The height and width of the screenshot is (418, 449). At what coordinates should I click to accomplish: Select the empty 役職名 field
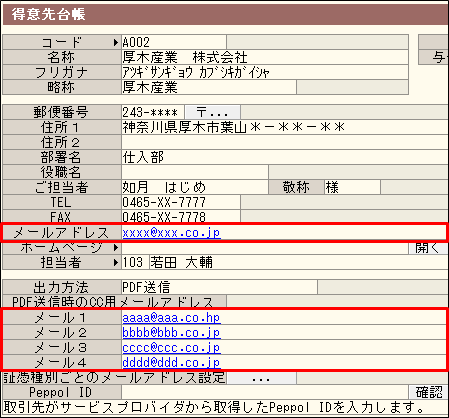[195, 172]
